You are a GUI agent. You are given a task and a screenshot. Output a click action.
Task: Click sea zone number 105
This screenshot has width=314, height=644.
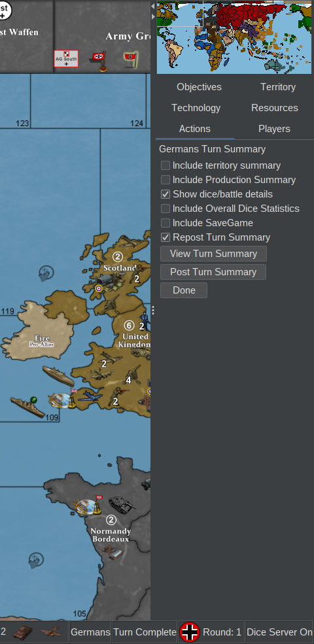click(79, 614)
